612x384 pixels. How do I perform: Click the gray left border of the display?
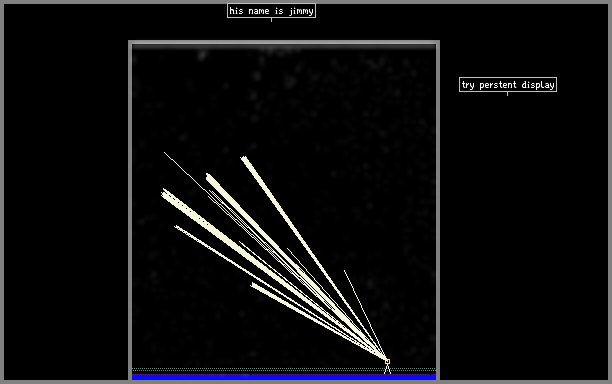pyautogui.click(x=130, y=211)
